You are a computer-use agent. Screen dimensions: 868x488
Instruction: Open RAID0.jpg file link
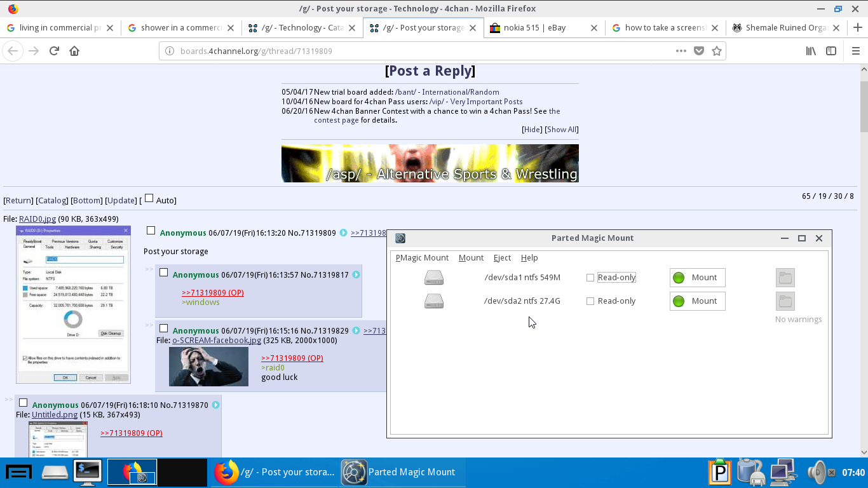37,219
